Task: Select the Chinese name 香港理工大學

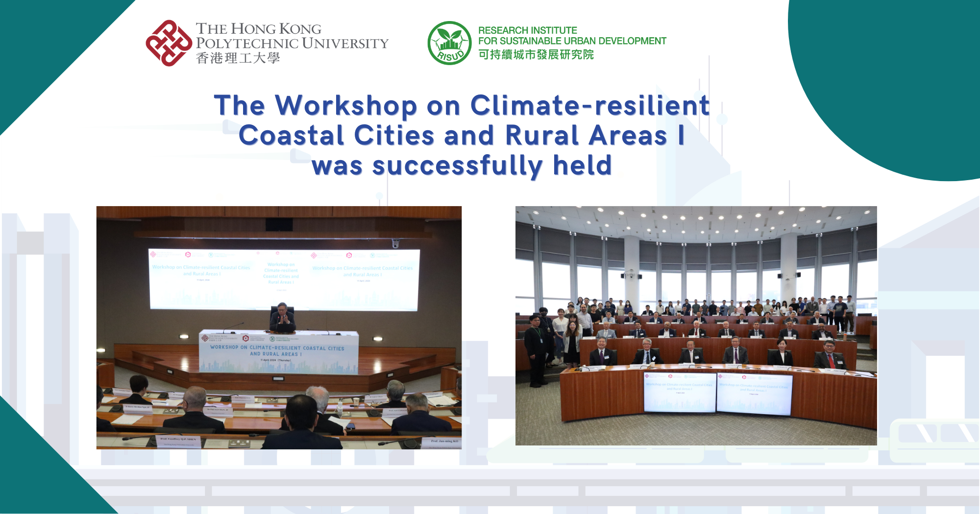Action: (x=238, y=58)
